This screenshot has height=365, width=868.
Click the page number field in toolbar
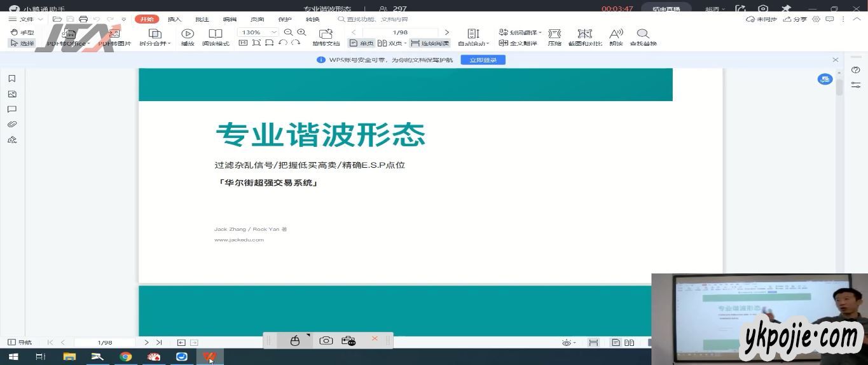point(400,32)
